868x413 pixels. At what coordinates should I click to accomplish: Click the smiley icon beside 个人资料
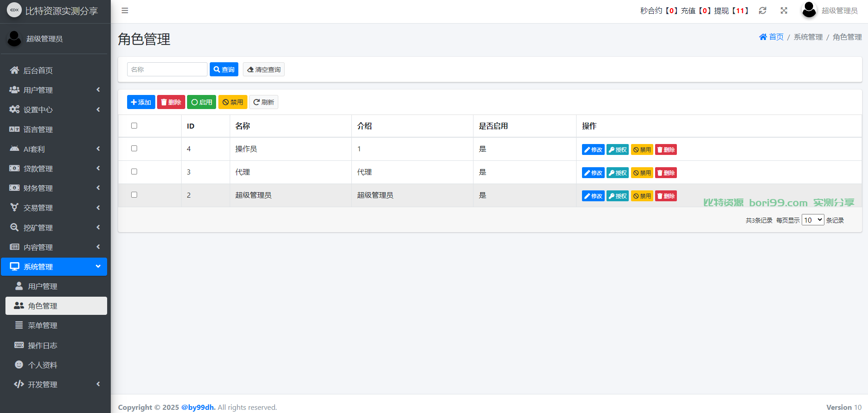[19, 364]
